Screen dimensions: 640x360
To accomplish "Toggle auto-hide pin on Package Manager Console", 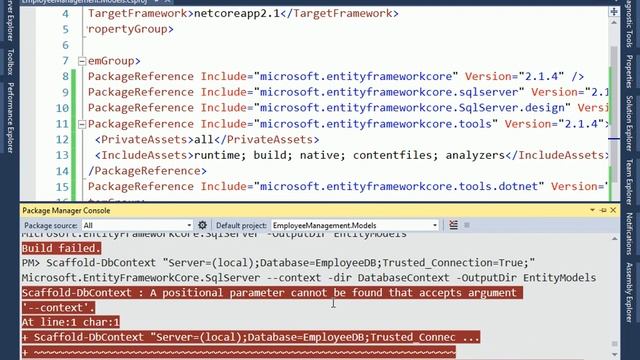I will 603,210.
